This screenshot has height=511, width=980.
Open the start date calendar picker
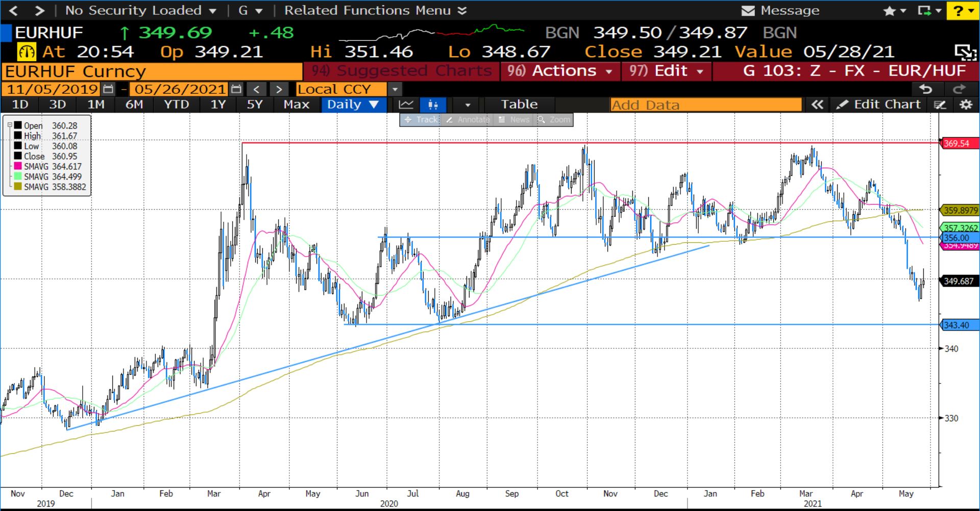pyautogui.click(x=108, y=89)
